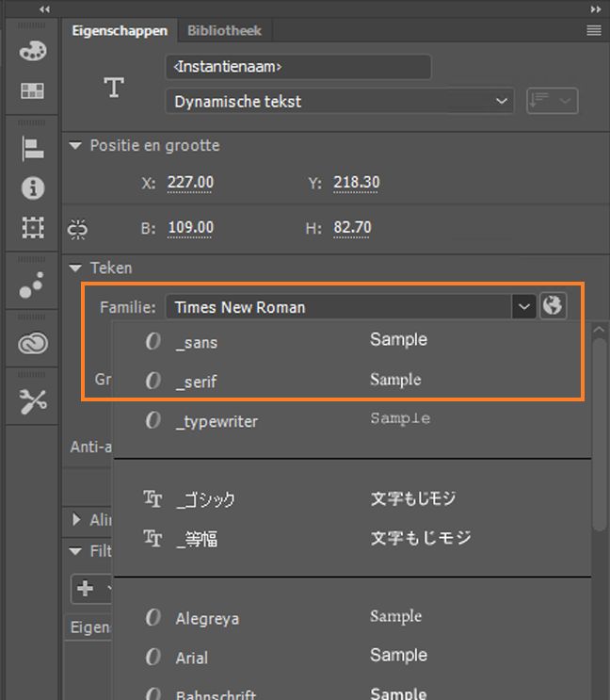This screenshot has height=700, width=610.
Task: Open the panel options menu icon
Action: (593, 30)
